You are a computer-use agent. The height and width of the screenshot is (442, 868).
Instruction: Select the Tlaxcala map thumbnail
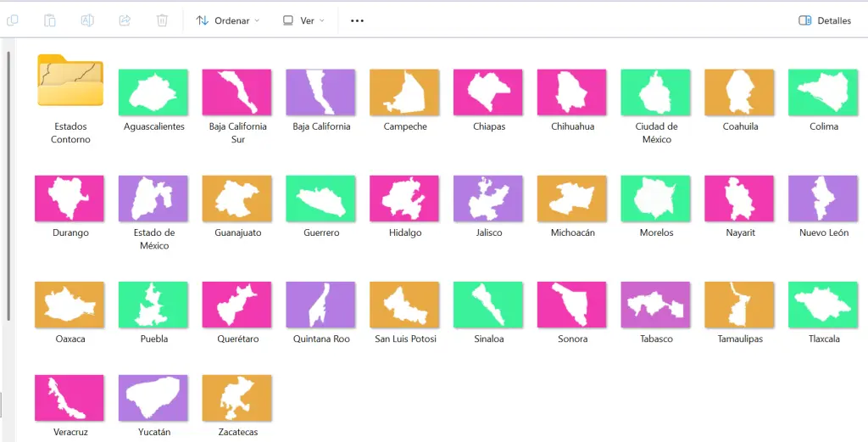(823, 305)
